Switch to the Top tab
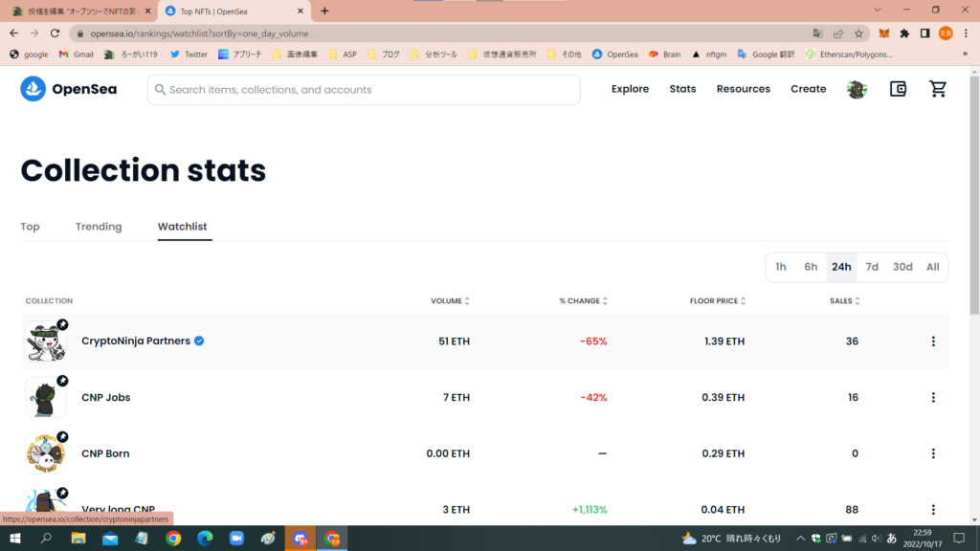The image size is (980, 551). click(30, 227)
